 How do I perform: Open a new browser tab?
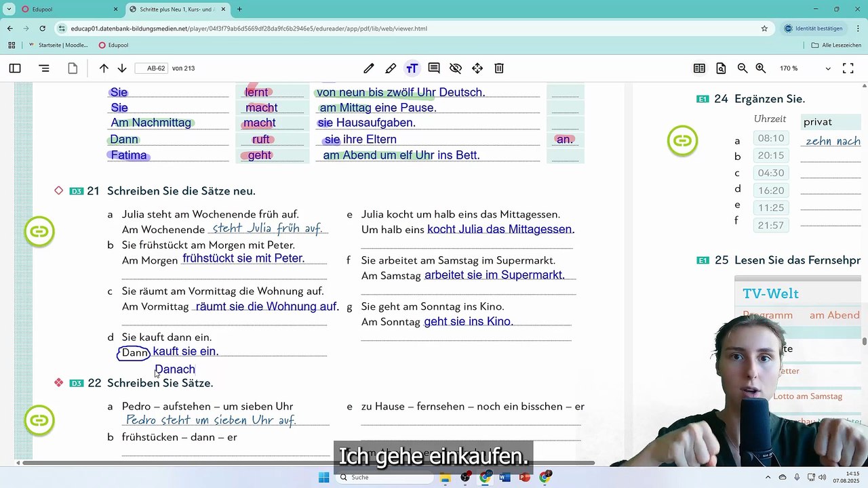point(239,9)
